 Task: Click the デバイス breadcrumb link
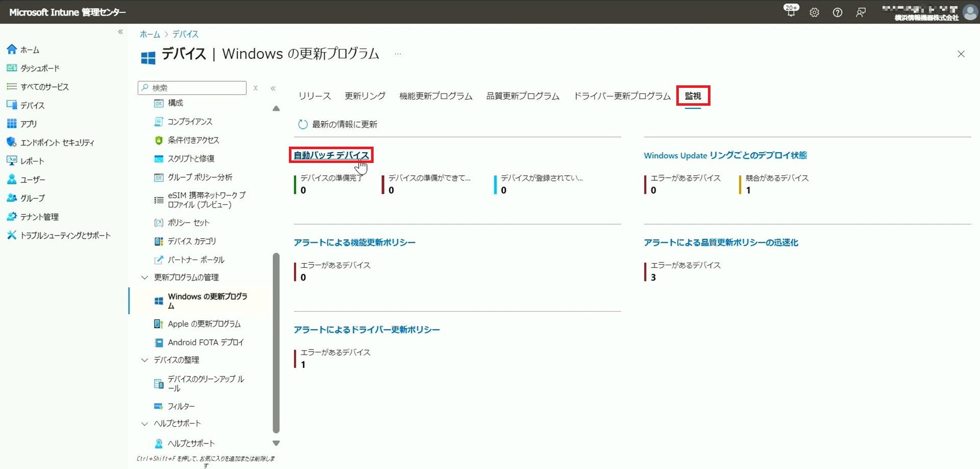pyautogui.click(x=185, y=34)
